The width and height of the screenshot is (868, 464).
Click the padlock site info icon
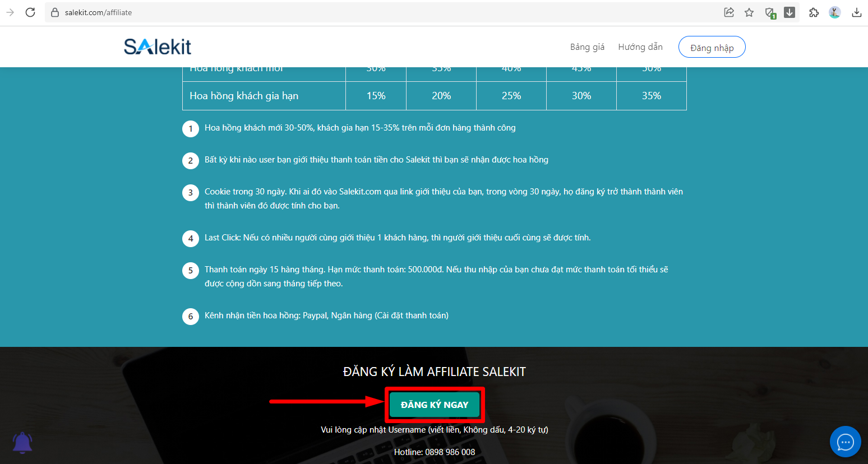55,12
